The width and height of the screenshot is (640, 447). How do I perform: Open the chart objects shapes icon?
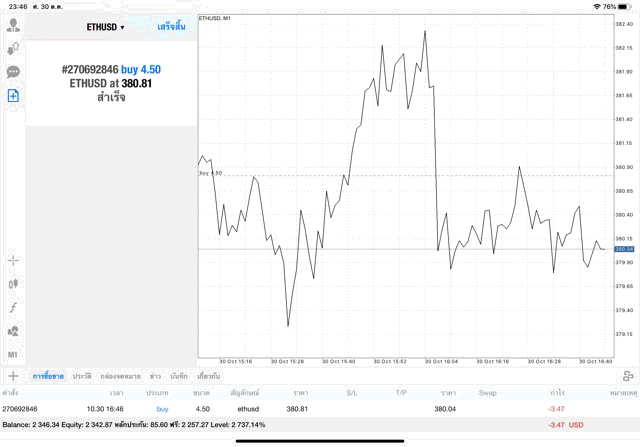[x=13, y=331]
